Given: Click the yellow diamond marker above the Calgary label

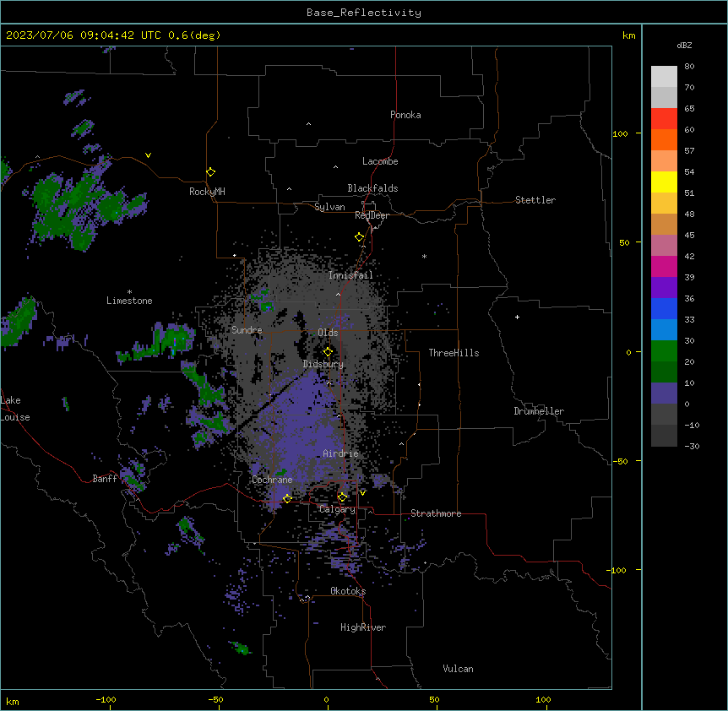Looking at the screenshot, I should click(x=342, y=497).
